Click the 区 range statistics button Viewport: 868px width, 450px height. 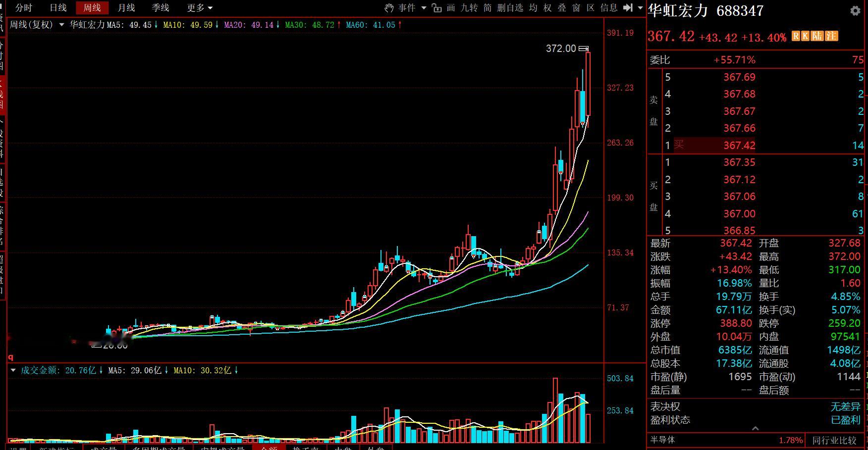pyautogui.click(x=591, y=8)
